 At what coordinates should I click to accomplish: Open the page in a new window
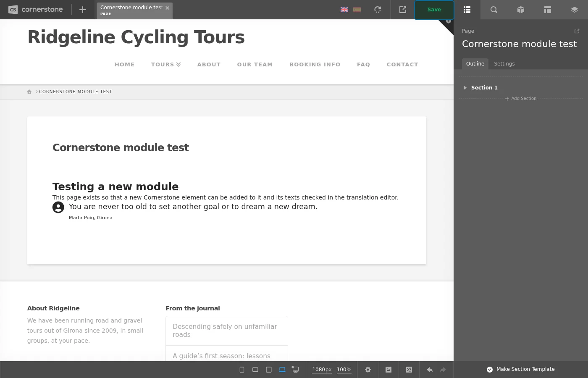pos(403,10)
